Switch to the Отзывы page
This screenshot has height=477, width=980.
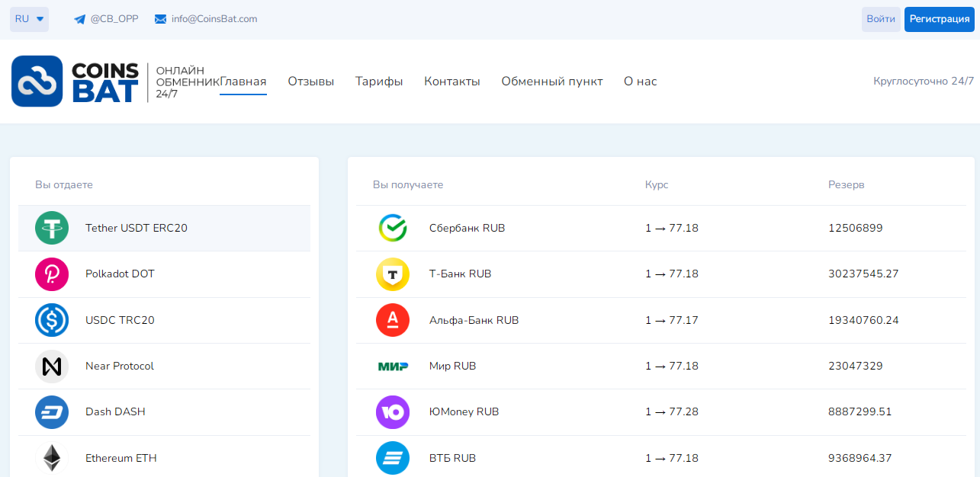[310, 81]
